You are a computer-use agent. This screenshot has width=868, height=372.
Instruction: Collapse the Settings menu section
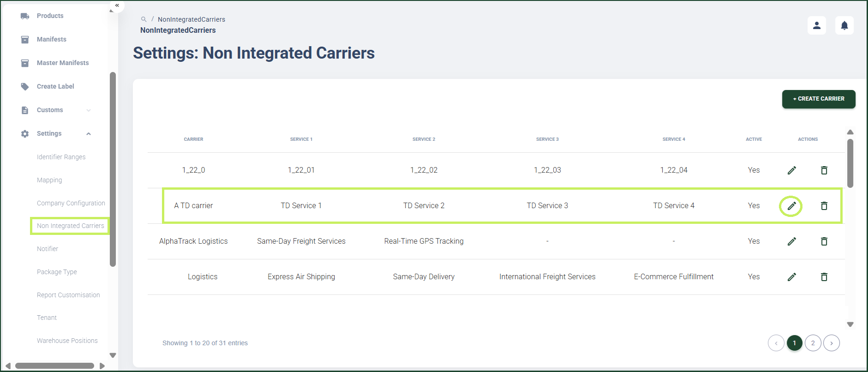[89, 134]
